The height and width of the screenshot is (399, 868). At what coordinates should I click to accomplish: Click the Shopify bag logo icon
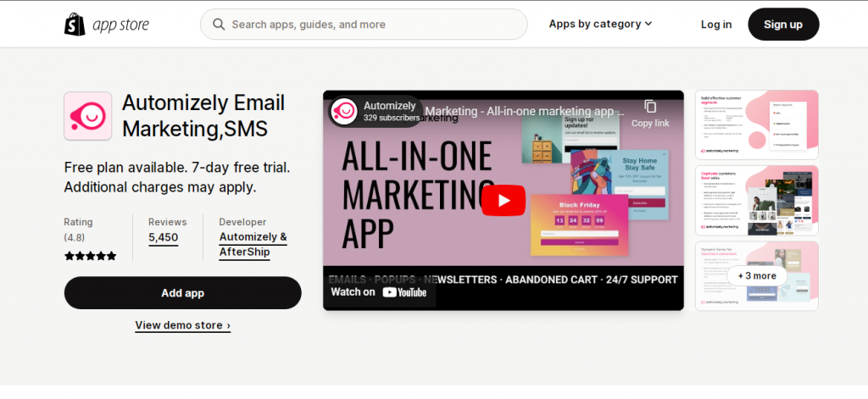(75, 25)
